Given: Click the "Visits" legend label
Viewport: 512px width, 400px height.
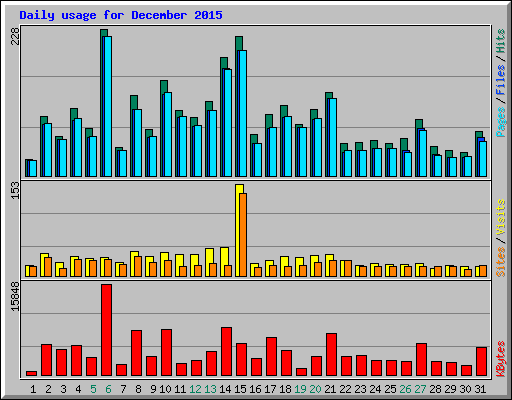Looking at the screenshot, I should click(500, 218).
